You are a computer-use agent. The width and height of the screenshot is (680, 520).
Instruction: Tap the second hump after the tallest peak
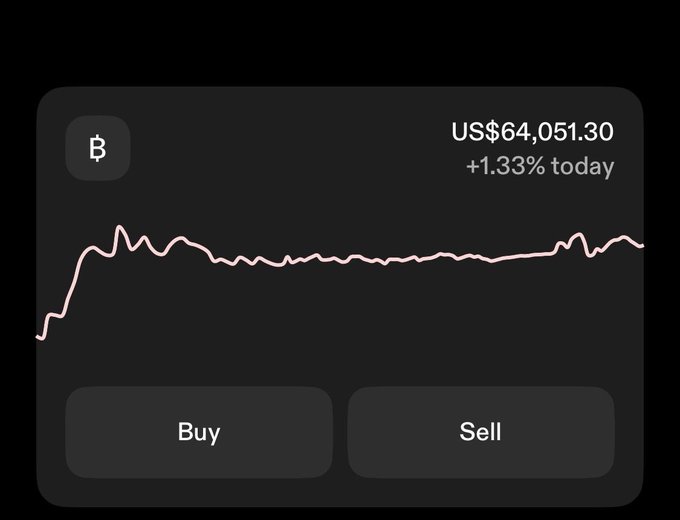(144, 238)
